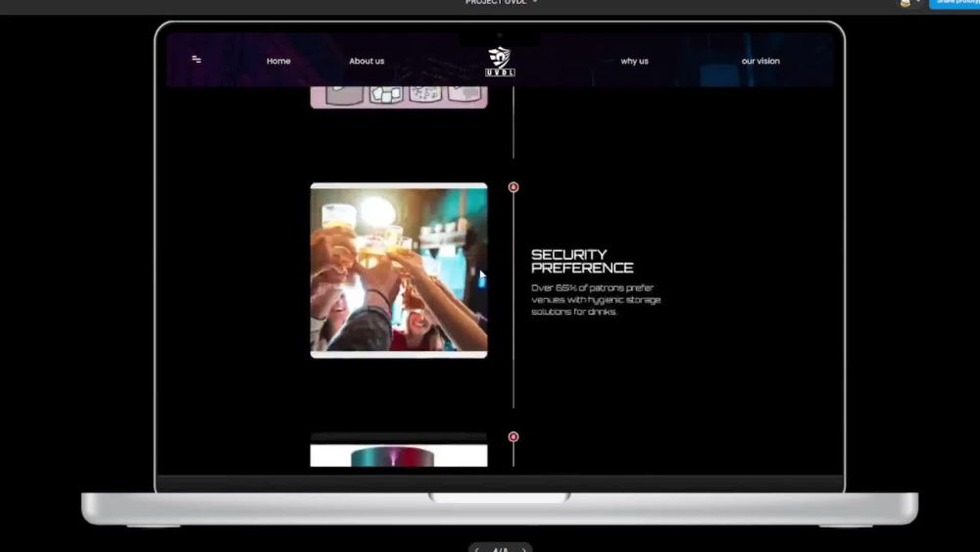Open the our vision nav link
The height and width of the screenshot is (552, 980).
click(x=760, y=61)
